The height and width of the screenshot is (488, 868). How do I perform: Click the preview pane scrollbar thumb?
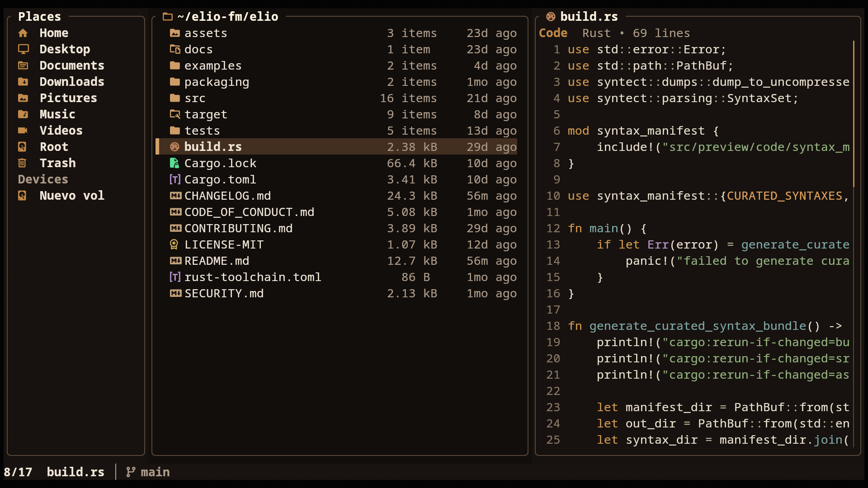(x=854, y=114)
